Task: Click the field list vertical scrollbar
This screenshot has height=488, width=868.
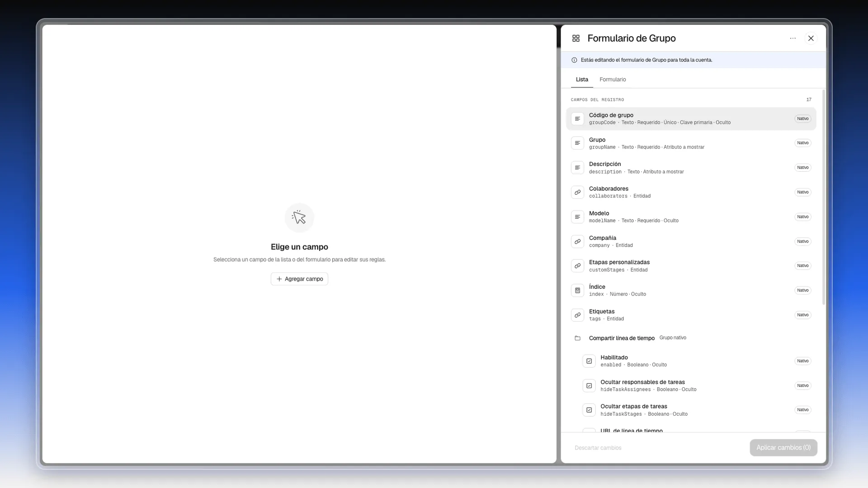Action: (824, 197)
